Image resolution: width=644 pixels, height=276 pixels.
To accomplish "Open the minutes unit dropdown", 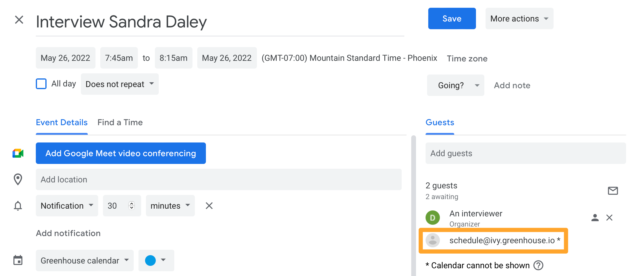I will pyautogui.click(x=170, y=206).
